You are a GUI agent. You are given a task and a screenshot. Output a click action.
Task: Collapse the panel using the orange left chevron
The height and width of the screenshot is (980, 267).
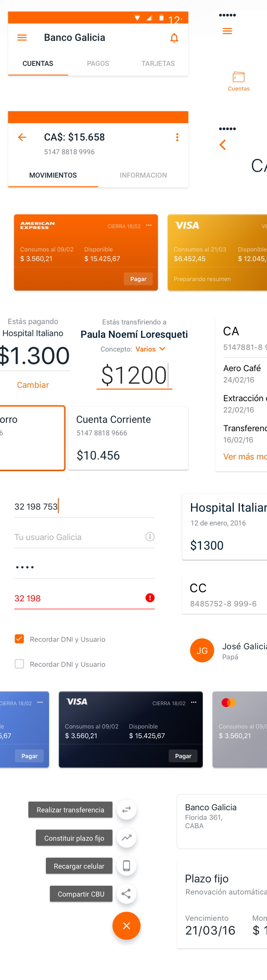[223, 145]
